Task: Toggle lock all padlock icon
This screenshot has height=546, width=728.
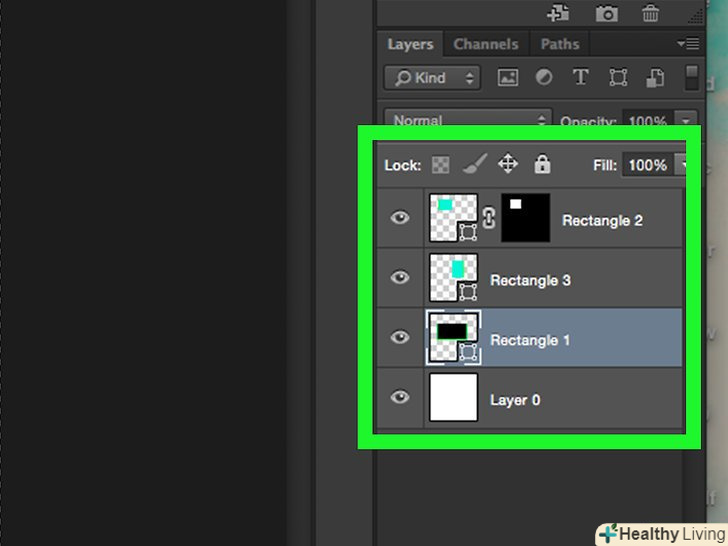Action: tap(542, 164)
